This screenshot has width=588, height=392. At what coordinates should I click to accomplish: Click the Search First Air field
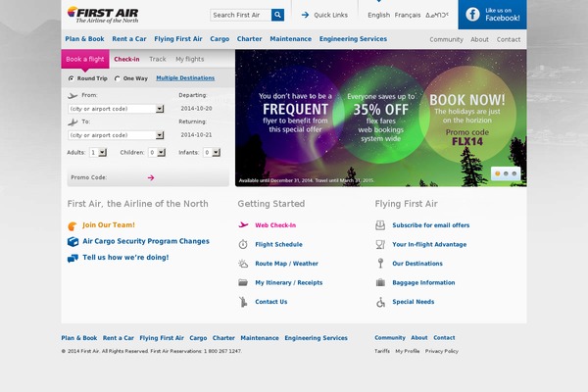click(x=241, y=15)
